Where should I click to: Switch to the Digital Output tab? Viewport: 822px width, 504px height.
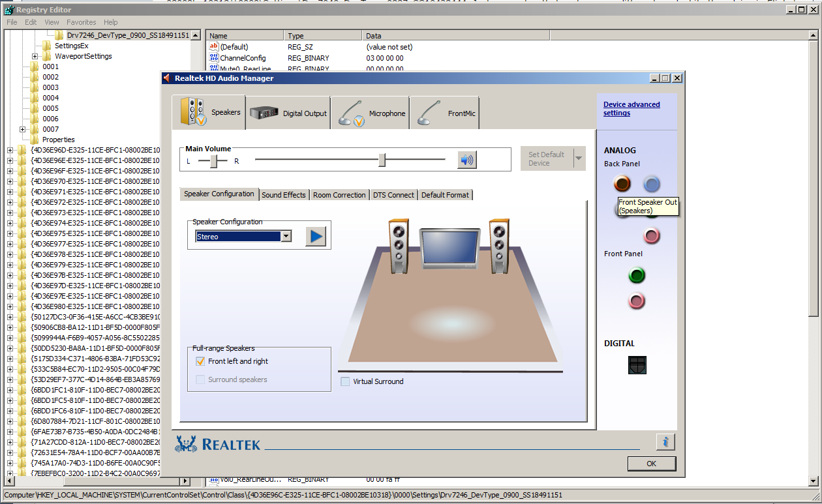[x=288, y=113]
